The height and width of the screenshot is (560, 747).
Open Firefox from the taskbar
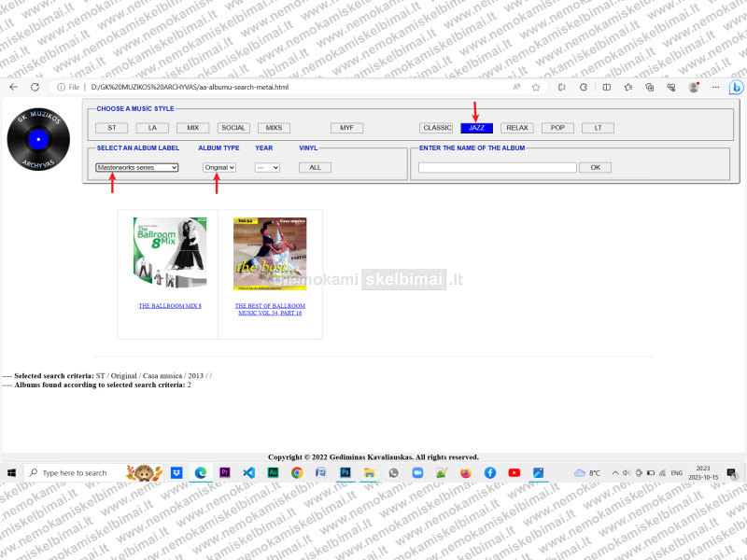[x=466, y=472]
